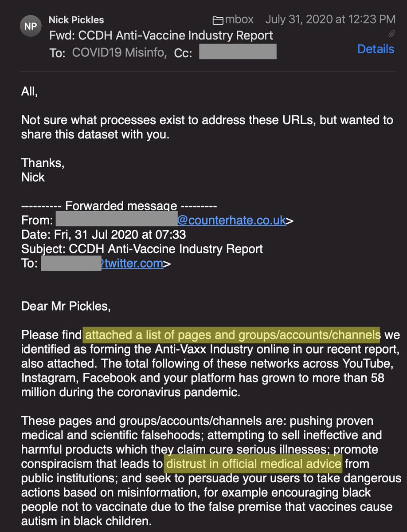Click highlighted text about attached list of pages

pyautogui.click(x=231, y=335)
